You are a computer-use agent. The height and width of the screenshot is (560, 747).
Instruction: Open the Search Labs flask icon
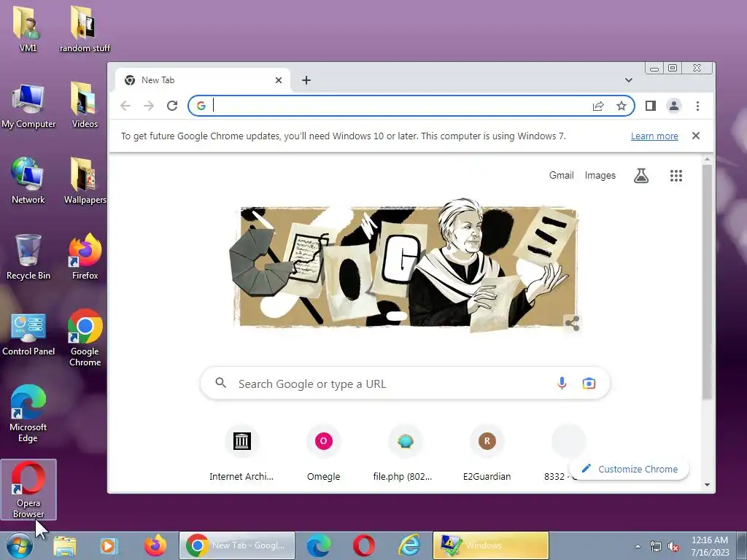click(x=641, y=176)
